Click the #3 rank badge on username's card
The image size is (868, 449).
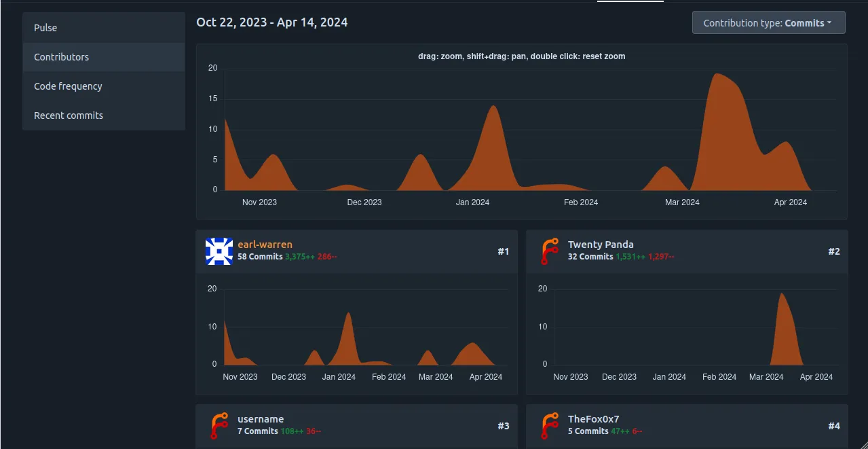click(x=504, y=426)
